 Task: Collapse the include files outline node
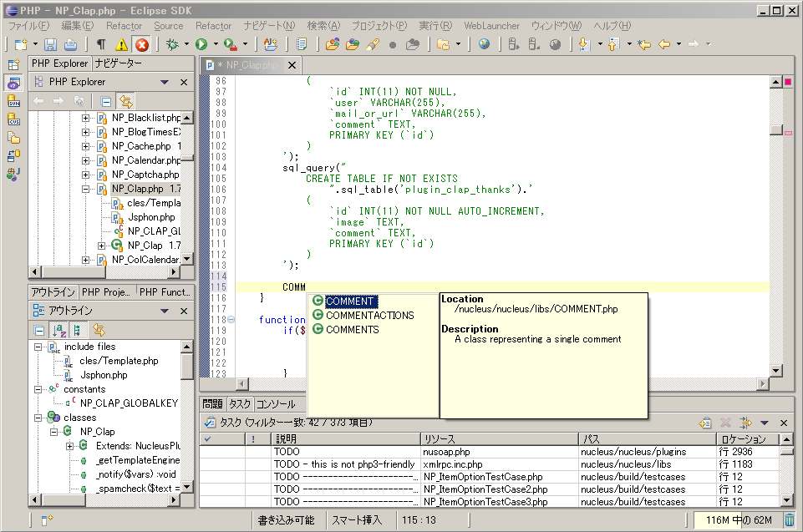point(38,347)
